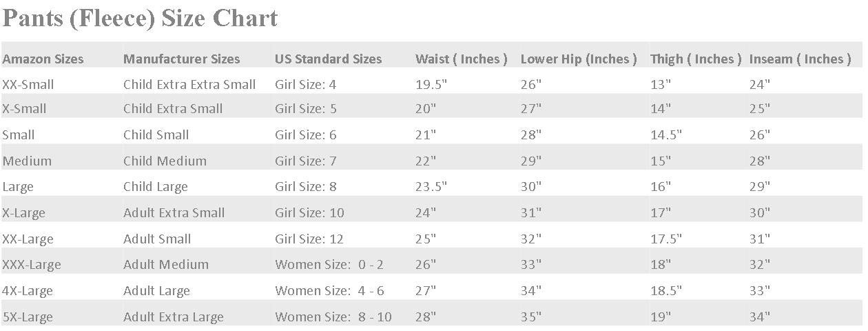Select the "Medium" Amazon size cell
Screen dimensions: 868x331
(x=27, y=161)
